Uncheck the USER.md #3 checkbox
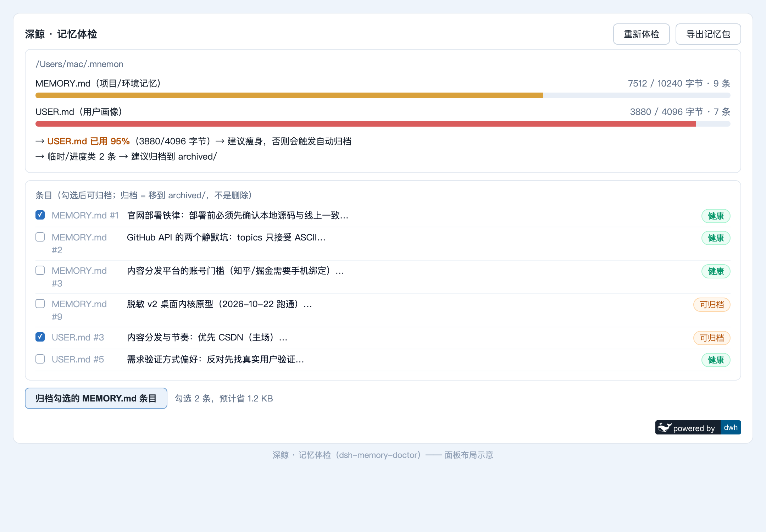Image resolution: width=766 pixels, height=532 pixels. coord(40,337)
